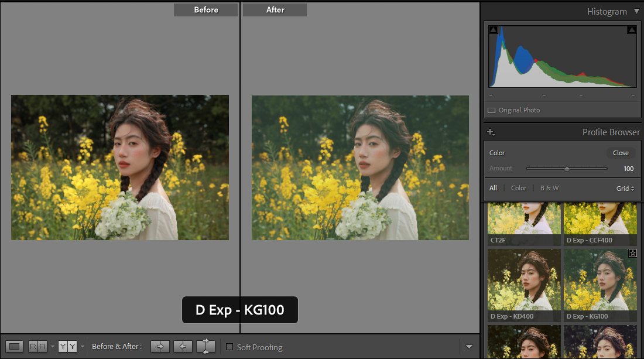This screenshot has width=644, height=359.
Task: Copy After settings to Before arrow
Action: click(x=183, y=347)
